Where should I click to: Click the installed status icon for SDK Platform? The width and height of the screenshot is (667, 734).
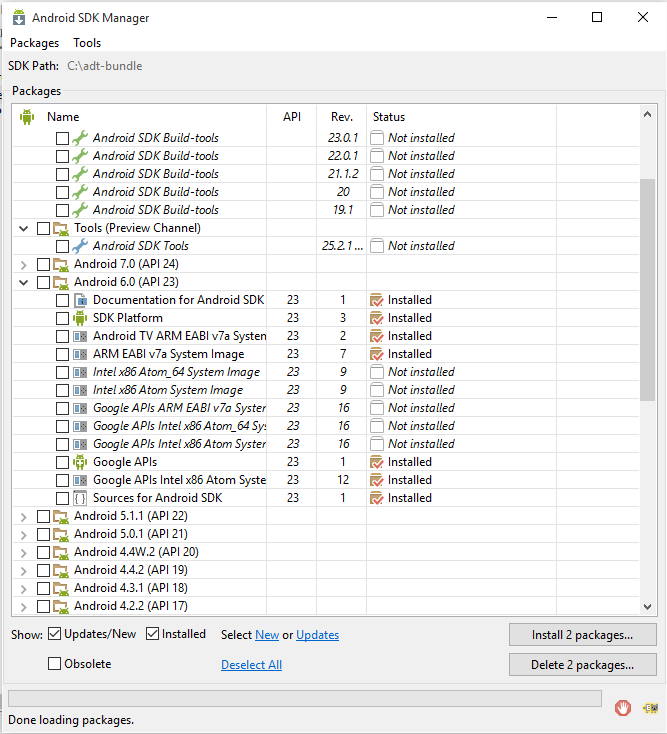(x=376, y=318)
